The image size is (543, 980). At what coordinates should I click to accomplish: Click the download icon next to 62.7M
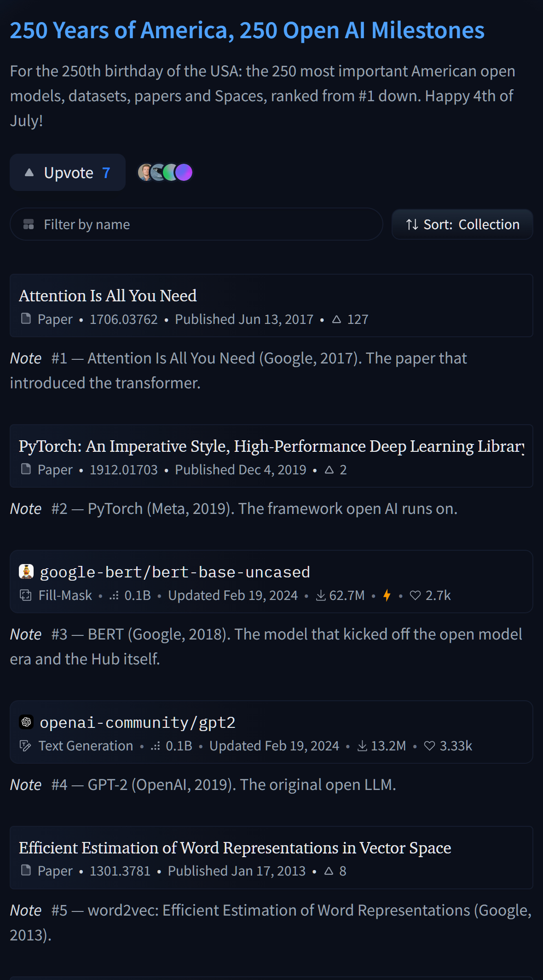(x=321, y=595)
